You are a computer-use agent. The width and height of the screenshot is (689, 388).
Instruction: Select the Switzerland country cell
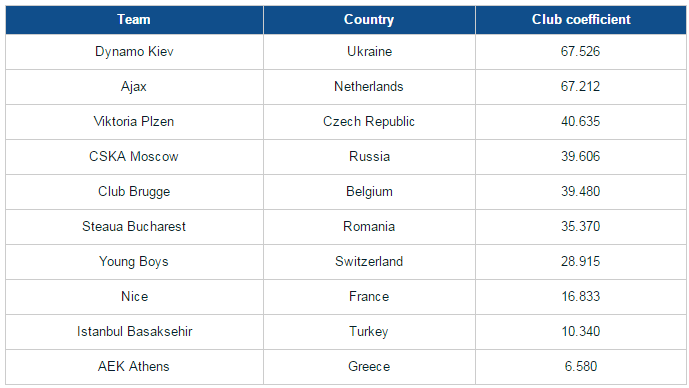(x=369, y=262)
